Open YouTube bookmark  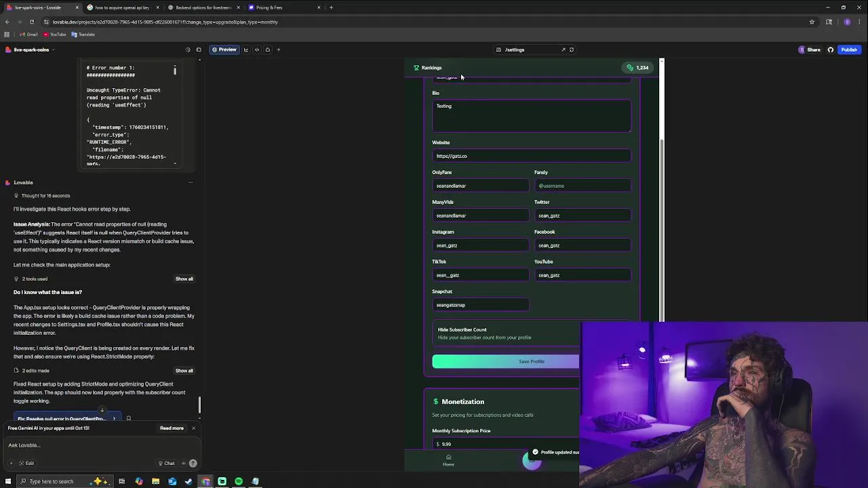(x=55, y=35)
